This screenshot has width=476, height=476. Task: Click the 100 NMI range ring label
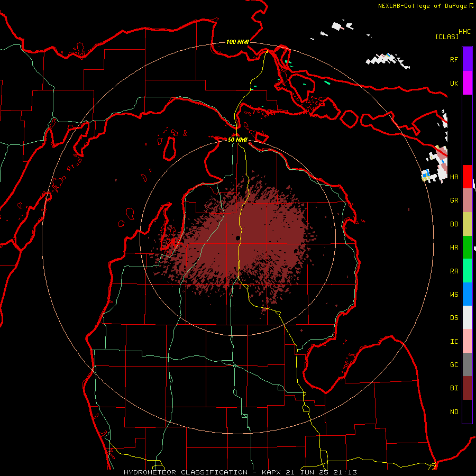237,42
